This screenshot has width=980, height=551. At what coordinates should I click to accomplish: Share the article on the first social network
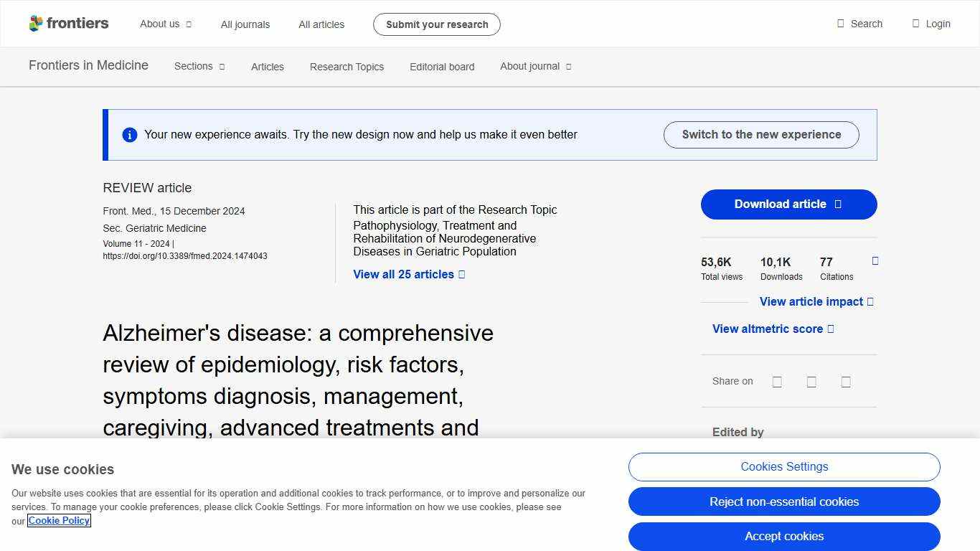tap(777, 382)
